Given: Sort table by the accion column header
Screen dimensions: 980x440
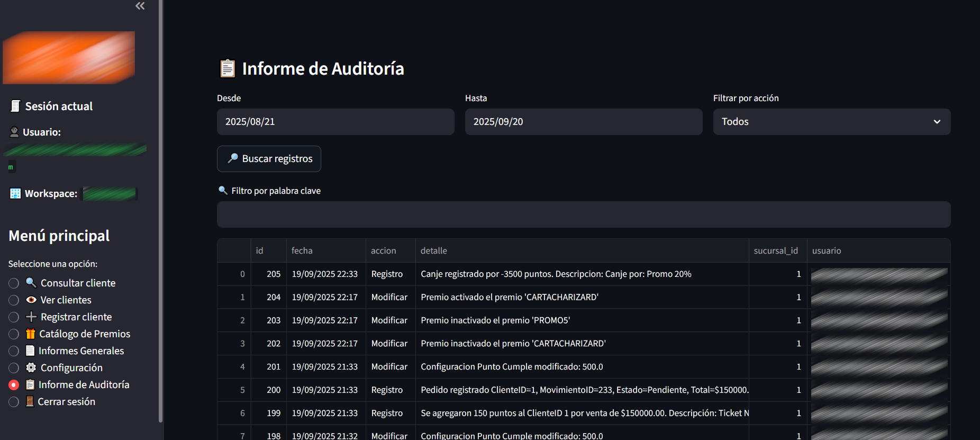Looking at the screenshot, I should (383, 250).
